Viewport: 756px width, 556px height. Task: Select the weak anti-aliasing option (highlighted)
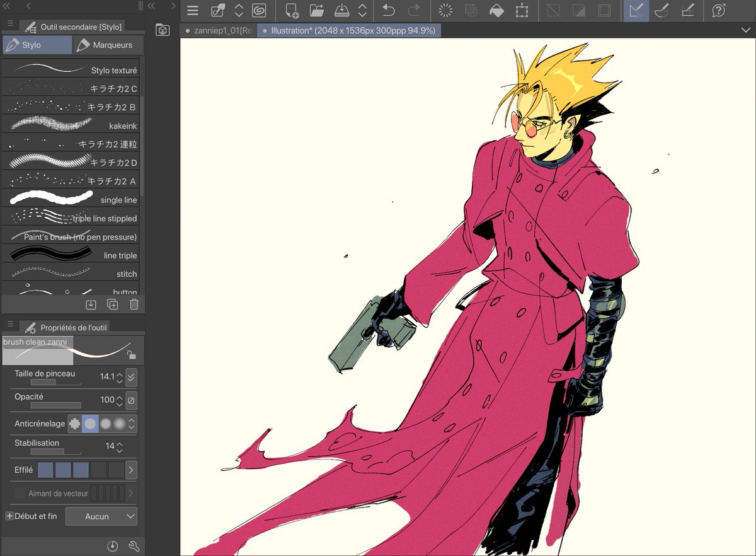(90, 424)
